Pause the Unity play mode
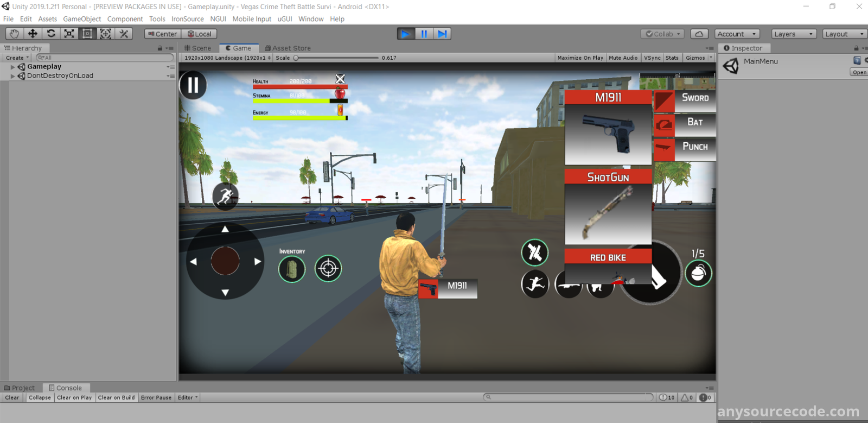This screenshot has height=423, width=868. coord(424,34)
